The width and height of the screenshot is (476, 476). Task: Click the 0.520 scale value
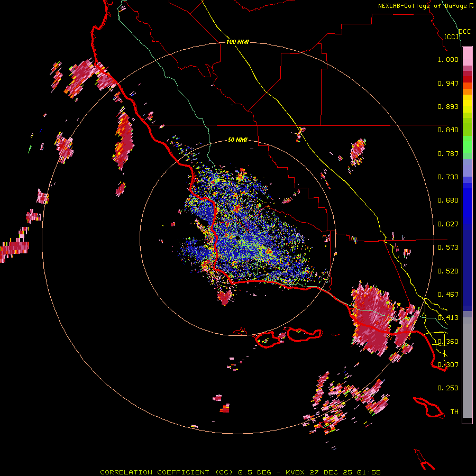[448, 271]
